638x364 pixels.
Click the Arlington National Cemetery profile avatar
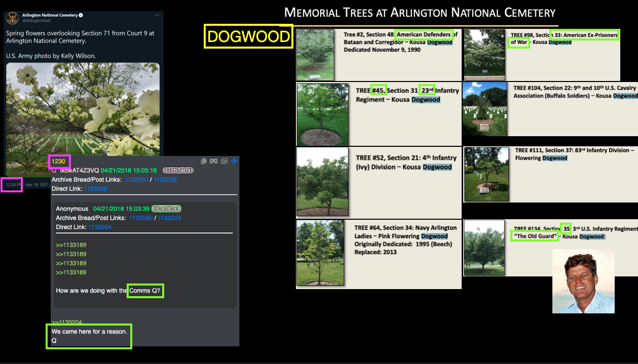(x=12, y=18)
